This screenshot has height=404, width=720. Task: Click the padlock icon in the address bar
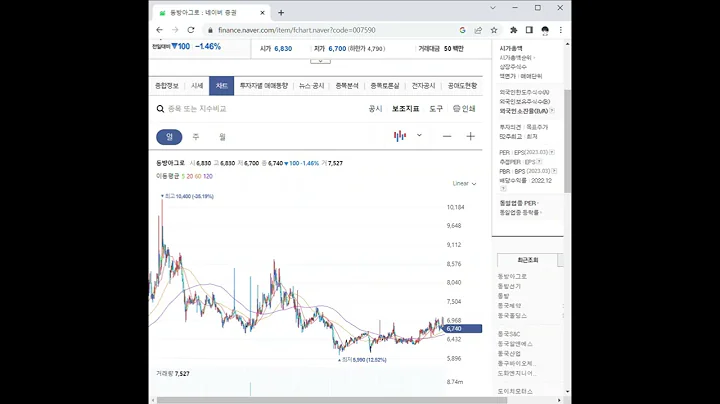click(210, 30)
